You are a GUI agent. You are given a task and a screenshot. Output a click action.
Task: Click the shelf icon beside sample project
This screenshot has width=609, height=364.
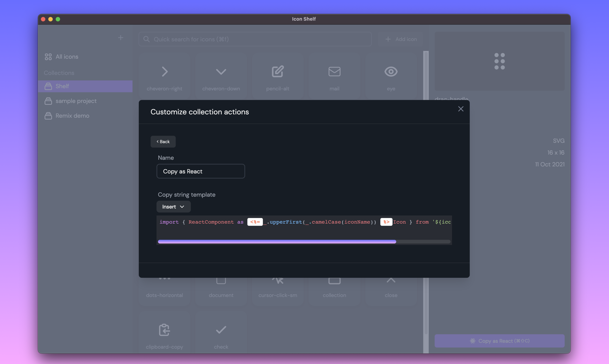[x=48, y=101]
